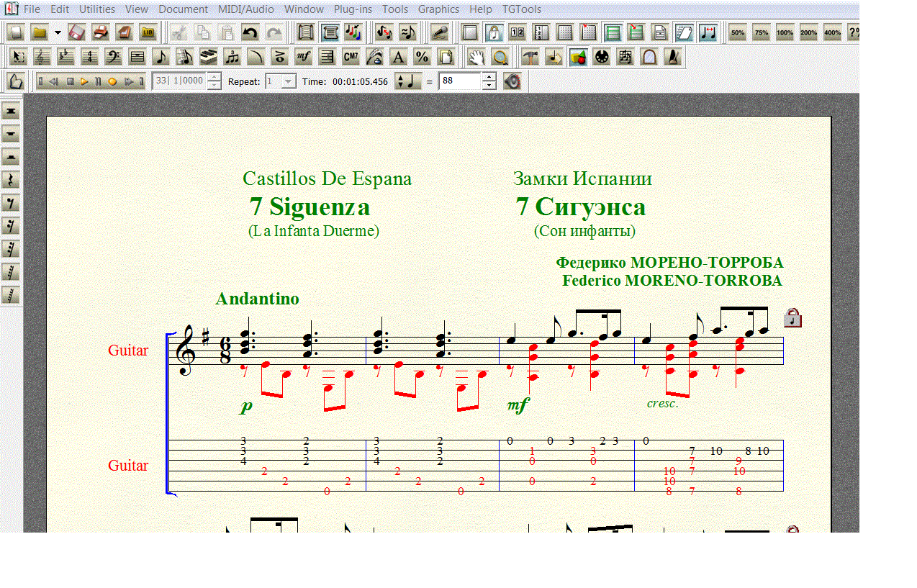
Task: Set zoom to 50%
Action: click(x=738, y=32)
